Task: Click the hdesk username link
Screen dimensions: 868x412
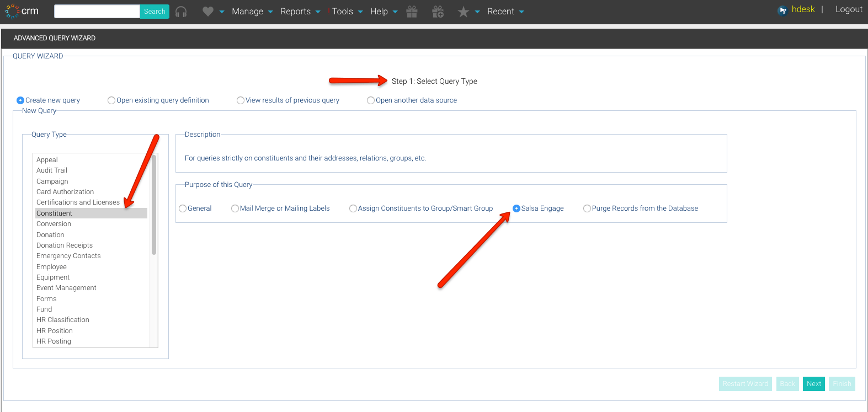Action: [x=803, y=9]
